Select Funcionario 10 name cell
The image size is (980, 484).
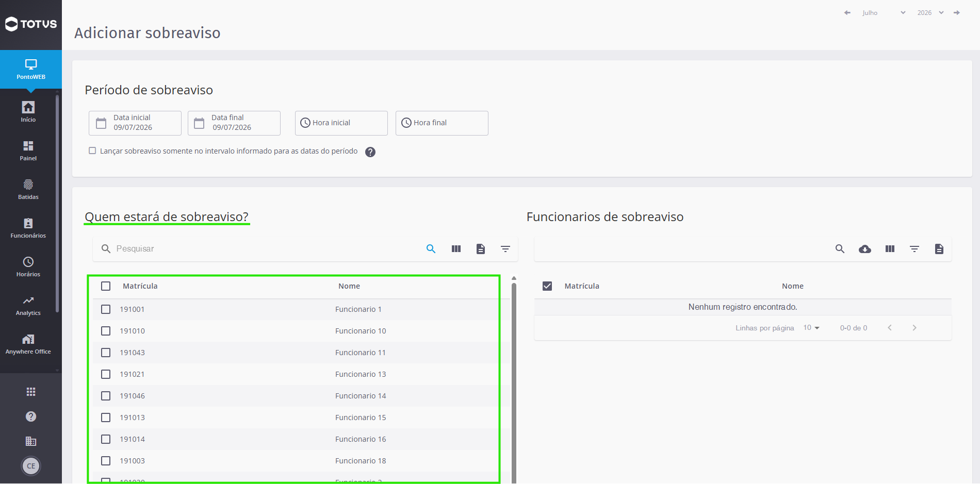pyautogui.click(x=361, y=331)
